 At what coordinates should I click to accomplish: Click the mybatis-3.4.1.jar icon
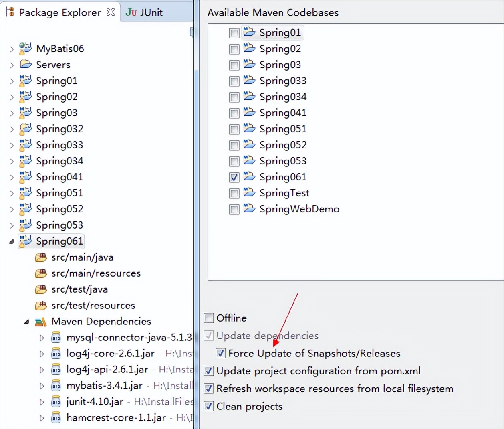coord(56,386)
